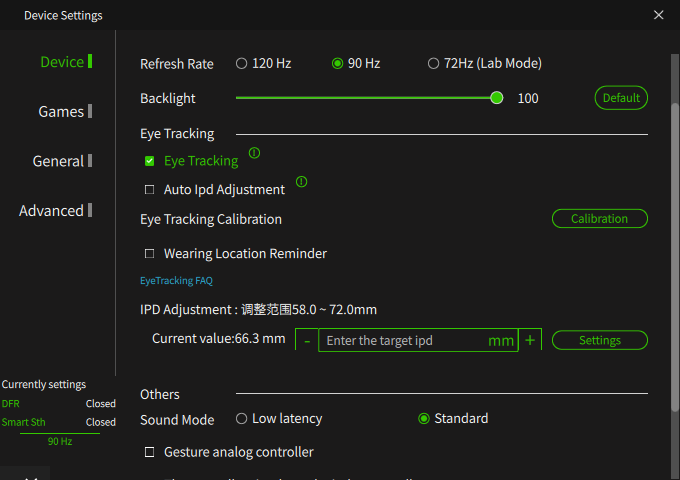The height and width of the screenshot is (480, 680).
Task: Select Standard sound mode
Action: pyautogui.click(x=424, y=418)
